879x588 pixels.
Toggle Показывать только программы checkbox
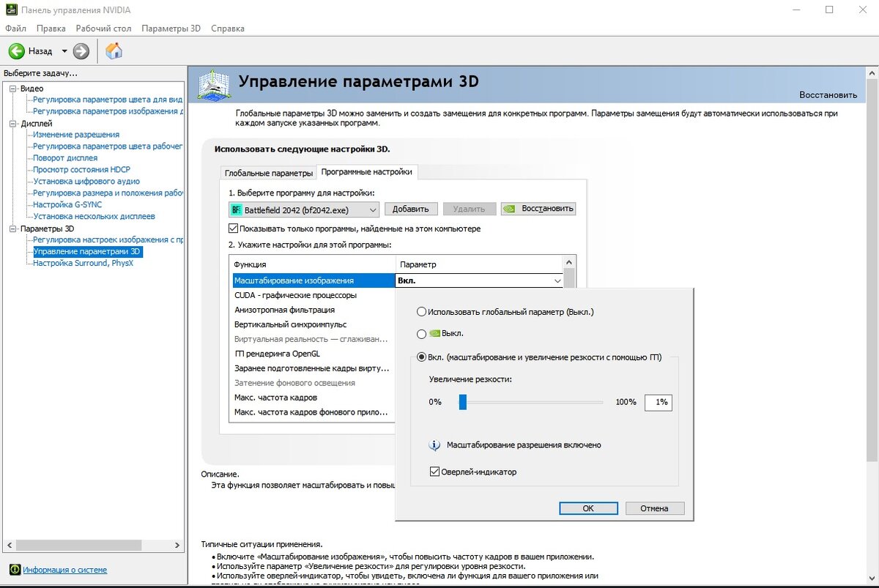(234, 229)
